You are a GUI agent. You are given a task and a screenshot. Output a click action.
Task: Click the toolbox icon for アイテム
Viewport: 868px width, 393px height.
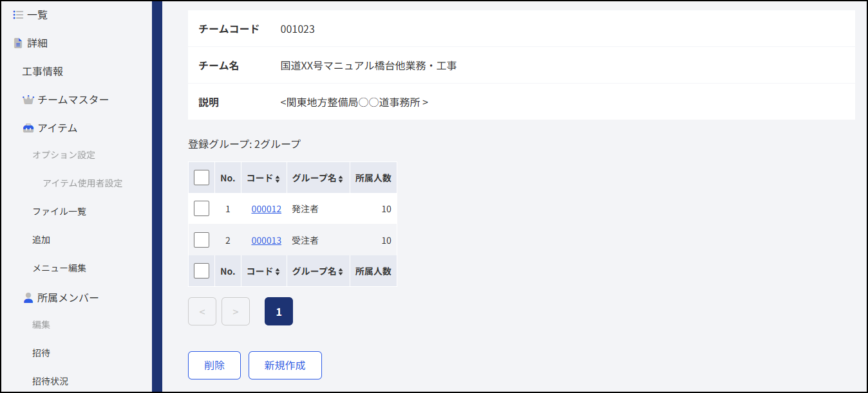click(x=28, y=128)
